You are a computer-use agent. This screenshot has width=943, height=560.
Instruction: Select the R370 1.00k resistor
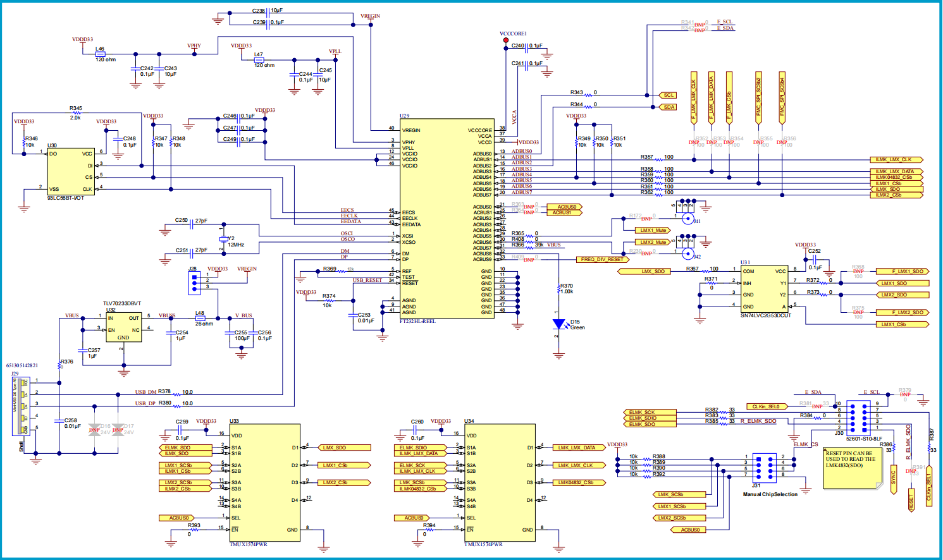558,289
